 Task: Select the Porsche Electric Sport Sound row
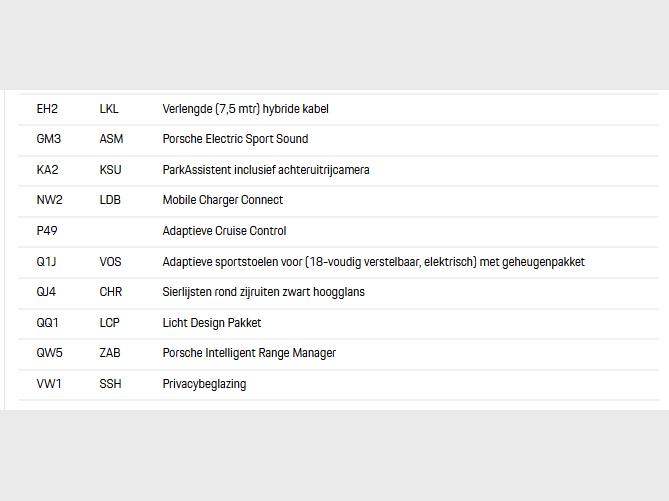point(338,140)
